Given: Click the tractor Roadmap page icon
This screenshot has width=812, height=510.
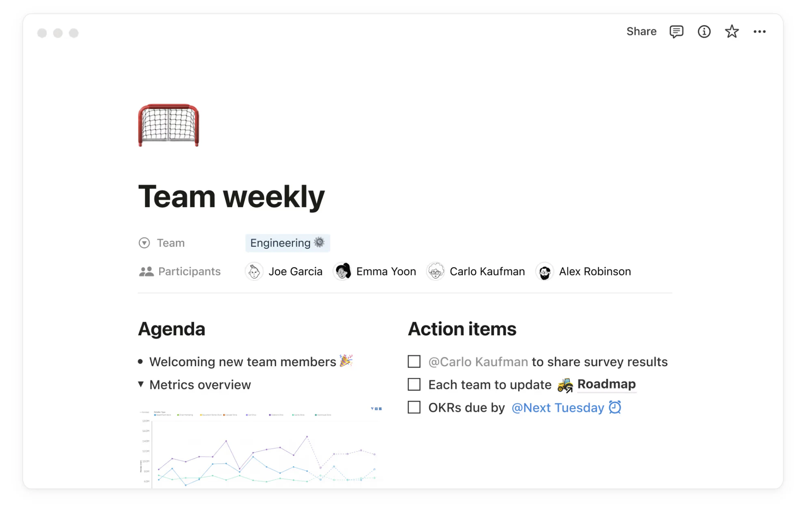Looking at the screenshot, I should pyautogui.click(x=565, y=385).
